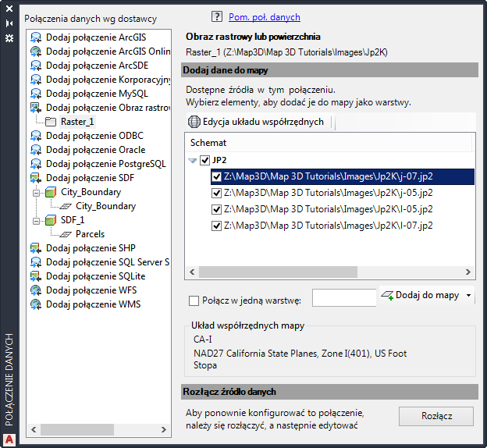The height and width of the screenshot is (448, 487).
Task: Click the WMS connection icon
Action: click(36, 304)
